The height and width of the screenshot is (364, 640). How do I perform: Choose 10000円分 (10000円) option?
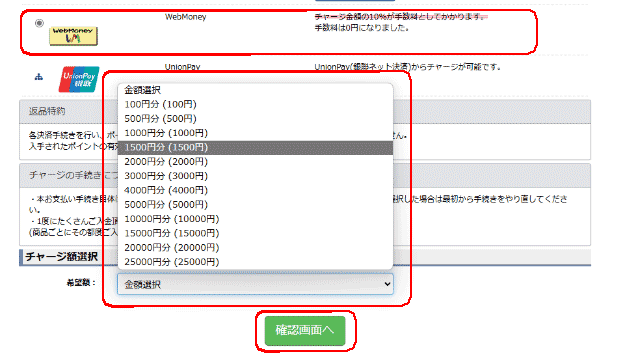pyautogui.click(x=255, y=219)
